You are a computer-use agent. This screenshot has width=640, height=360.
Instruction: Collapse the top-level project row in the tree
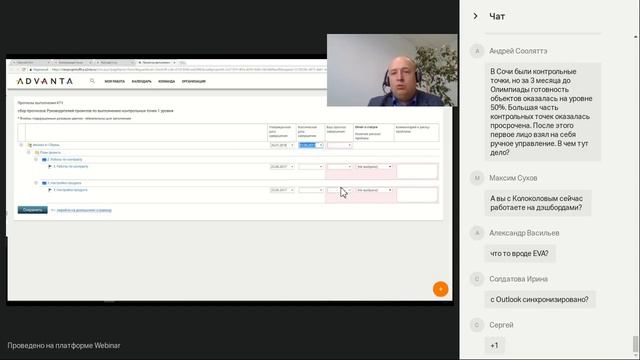(22, 145)
